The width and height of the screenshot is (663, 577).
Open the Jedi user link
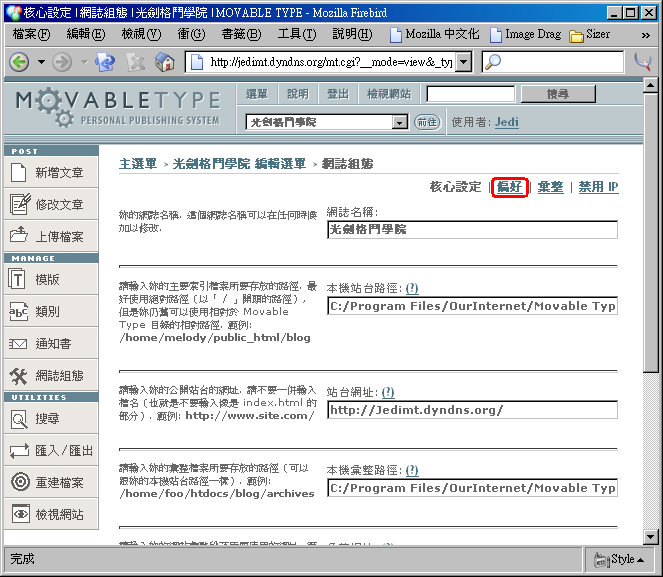click(507, 122)
